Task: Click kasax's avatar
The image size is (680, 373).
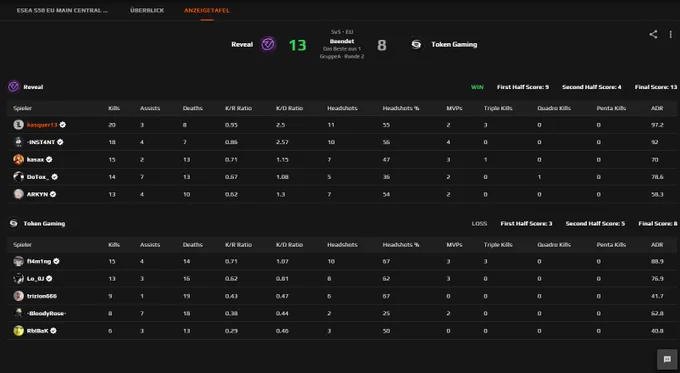Action: pyautogui.click(x=18, y=160)
